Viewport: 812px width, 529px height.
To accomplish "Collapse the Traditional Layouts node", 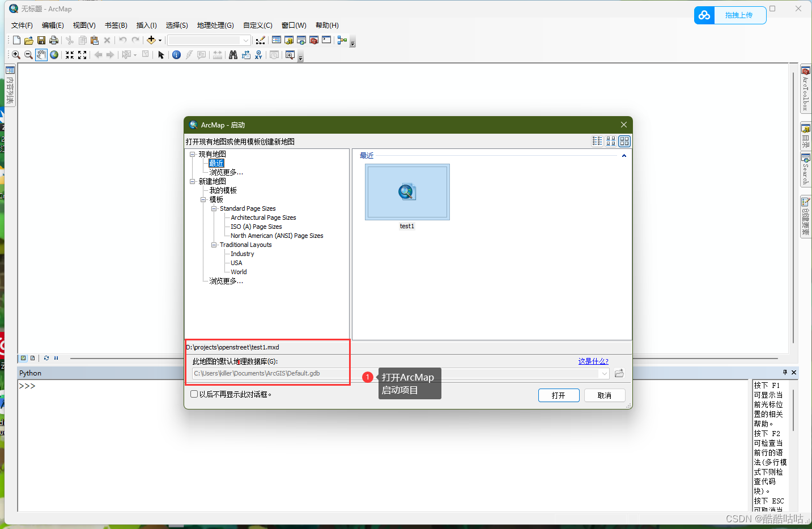I will 214,245.
